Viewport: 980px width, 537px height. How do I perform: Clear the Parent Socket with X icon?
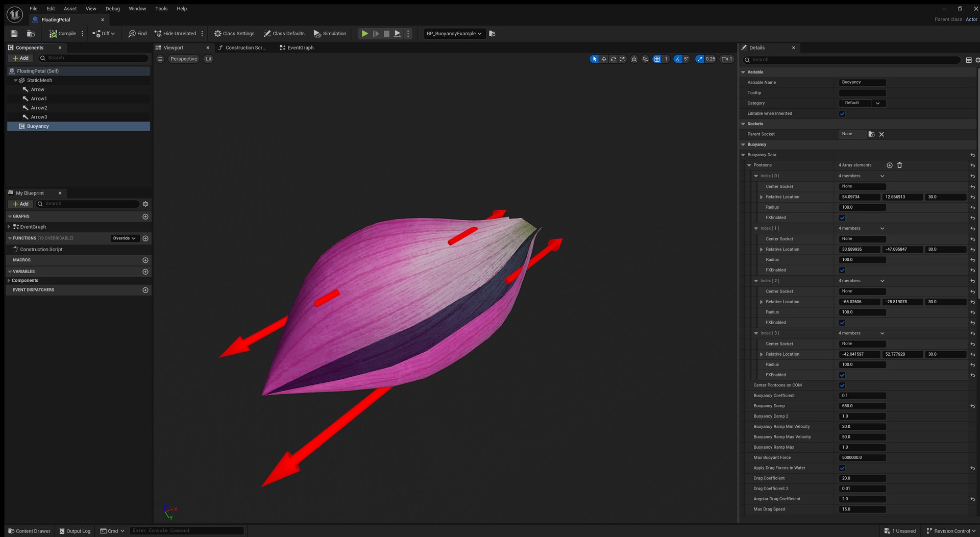(881, 134)
